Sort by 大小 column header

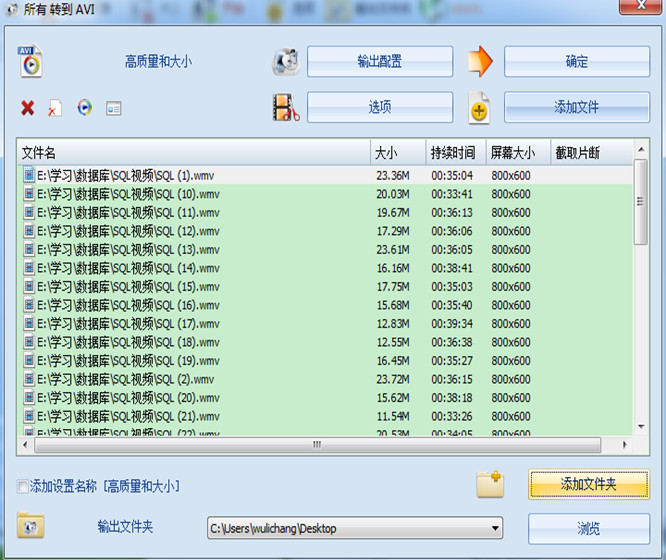(x=398, y=152)
